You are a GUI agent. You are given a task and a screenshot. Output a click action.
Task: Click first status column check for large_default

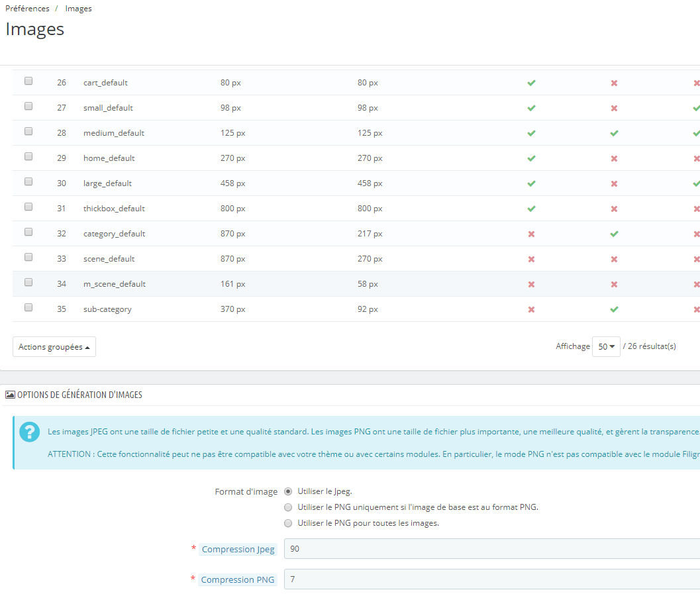click(x=531, y=183)
